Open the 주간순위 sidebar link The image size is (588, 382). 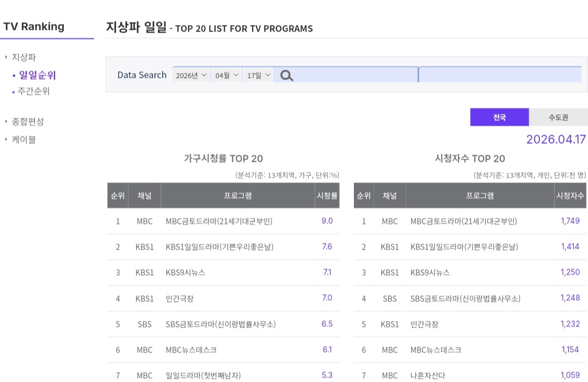33,91
